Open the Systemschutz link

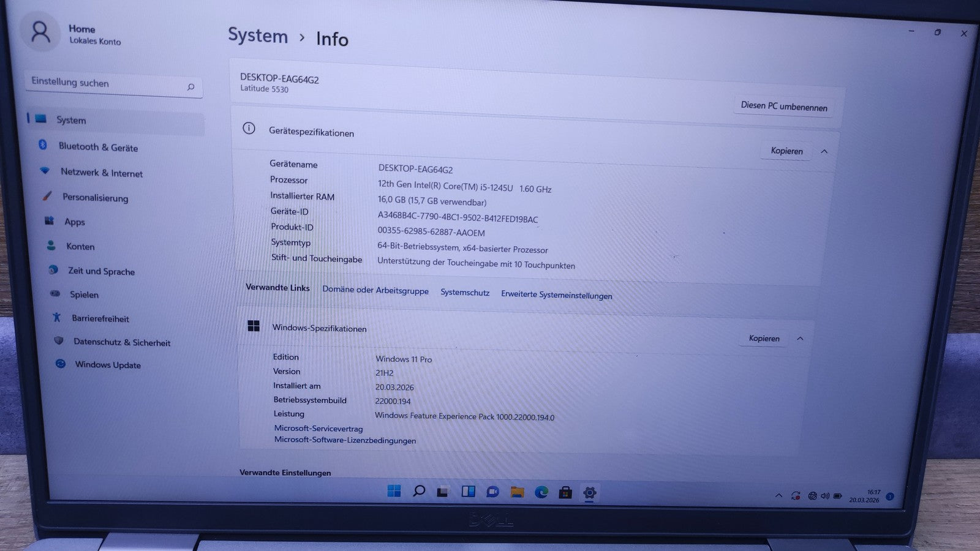coord(465,293)
